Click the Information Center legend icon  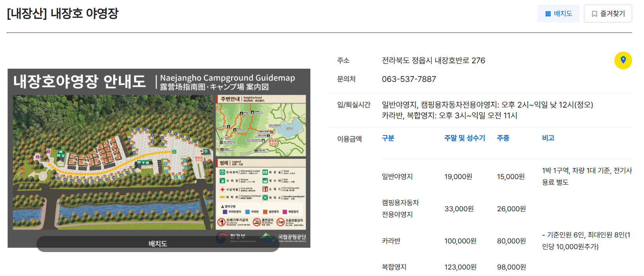coord(222,172)
